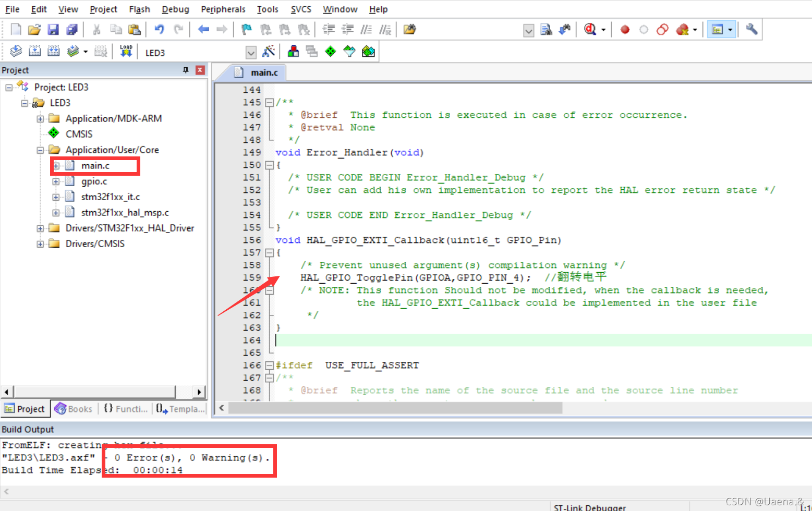Expand gpio.c file node
The height and width of the screenshot is (511, 812).
click(x=56, y=181)
